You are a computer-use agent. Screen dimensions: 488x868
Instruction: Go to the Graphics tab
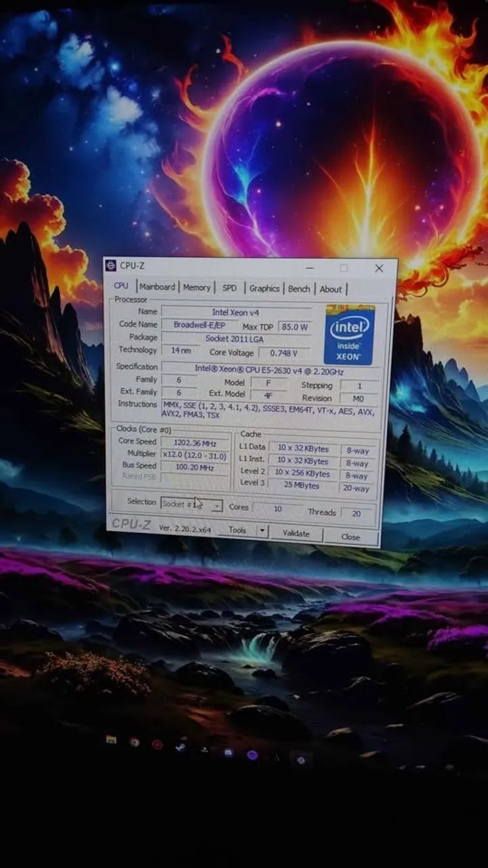click(264, 288)
